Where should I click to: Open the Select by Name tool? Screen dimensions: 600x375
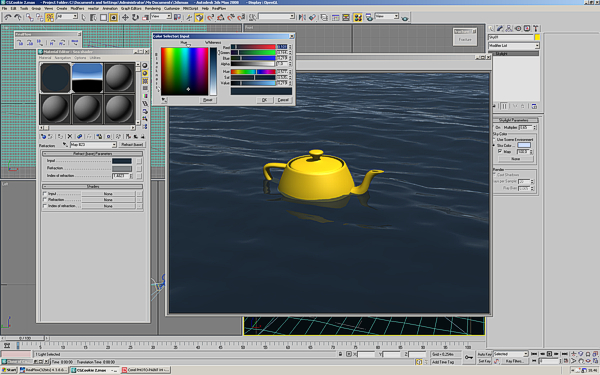pos(93,17)
